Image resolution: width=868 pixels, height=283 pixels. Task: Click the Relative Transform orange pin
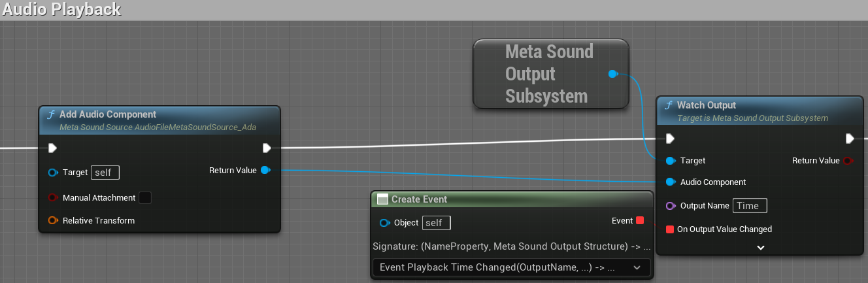click(x=53, y=221)
